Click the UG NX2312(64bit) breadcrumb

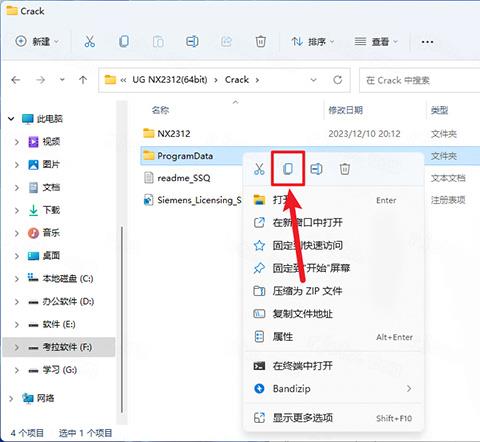170,80
